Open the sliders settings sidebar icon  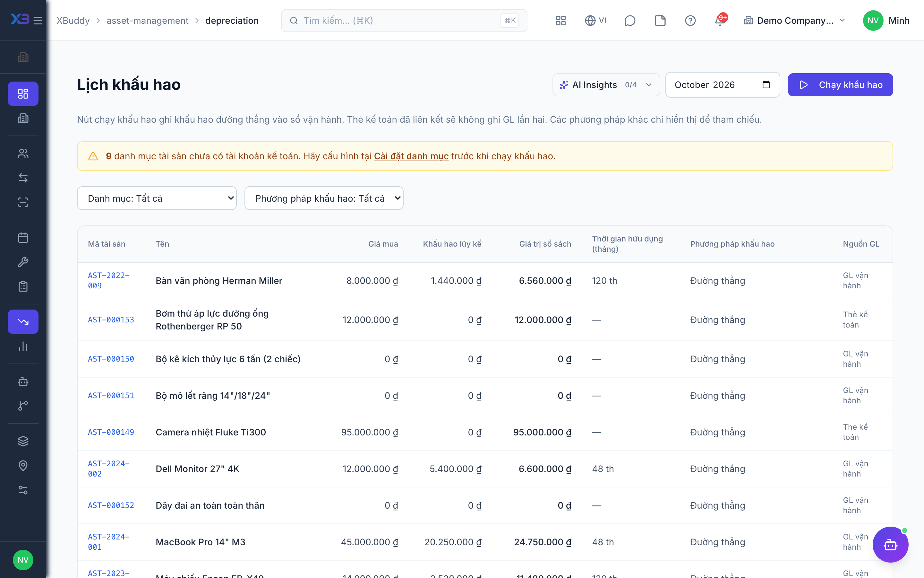click(23, 490)
